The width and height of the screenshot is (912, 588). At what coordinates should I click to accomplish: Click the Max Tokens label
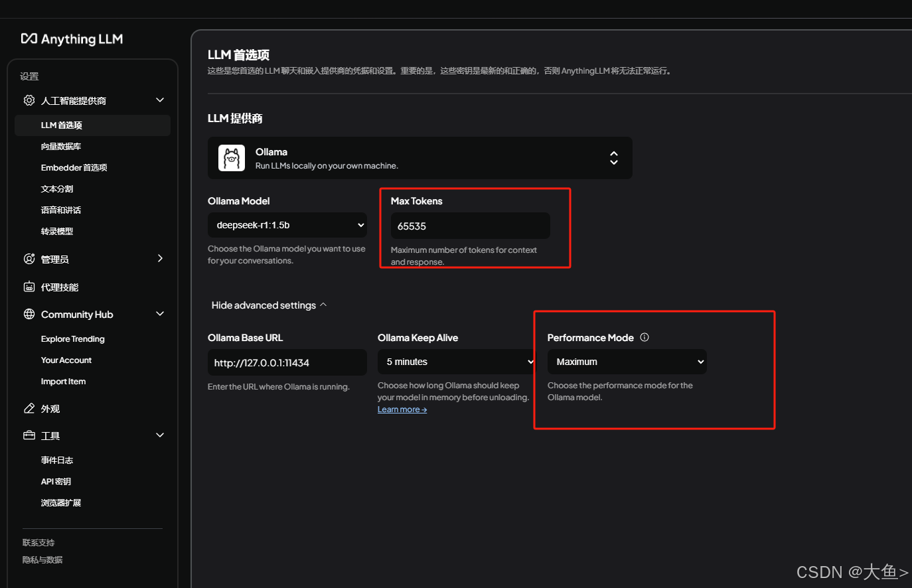(x=417, y=201)
